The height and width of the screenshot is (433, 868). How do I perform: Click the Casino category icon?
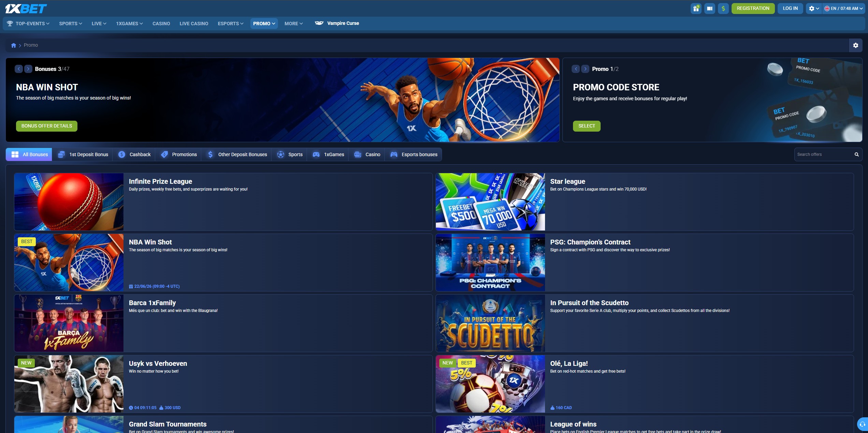(358, 154)
